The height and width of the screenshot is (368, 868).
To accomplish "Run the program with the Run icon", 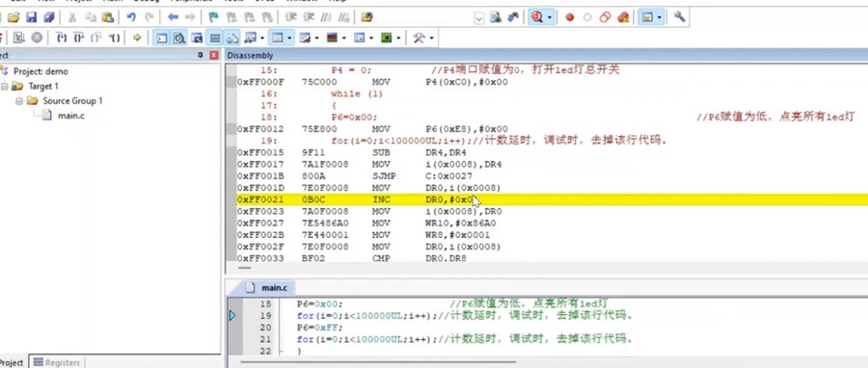I will tap(19, 38).
